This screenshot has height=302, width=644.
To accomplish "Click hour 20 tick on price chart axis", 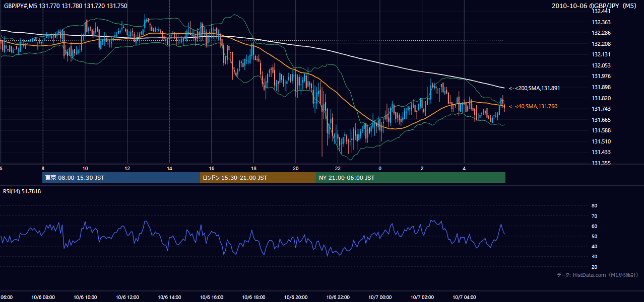I will (x=296, y=168).
